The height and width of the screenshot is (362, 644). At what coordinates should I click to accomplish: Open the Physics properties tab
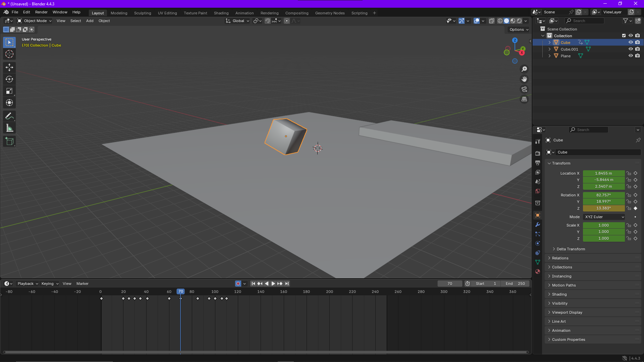pyautogui.click(x=538, y=243)
